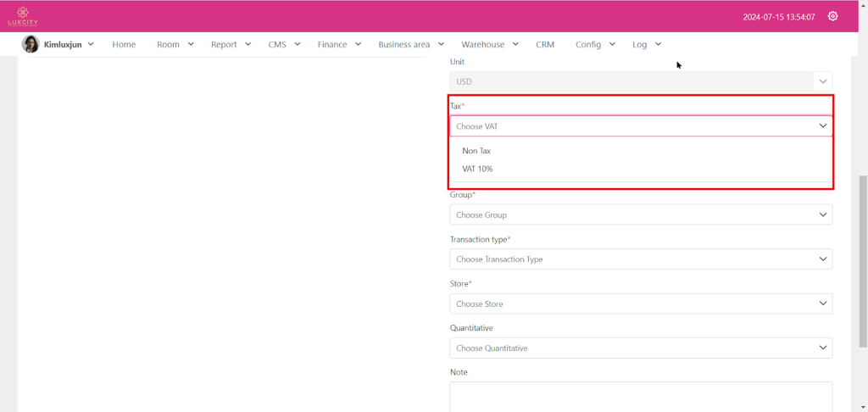Screen dimensions: 868x412
Task: Expand the Log menu
Action: (x=646, y=44)
